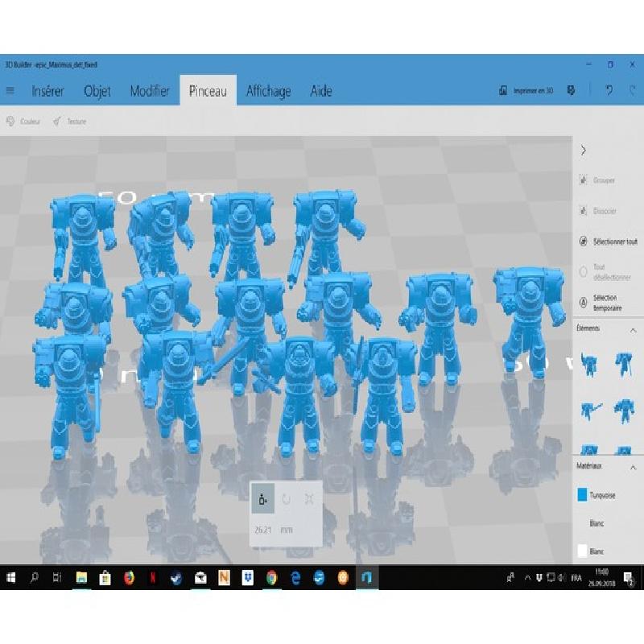This screenshot has height=644, width=644.
Task: Open Windows search from the taskbar
Action: pyautogui.click(x=35, y=578)
